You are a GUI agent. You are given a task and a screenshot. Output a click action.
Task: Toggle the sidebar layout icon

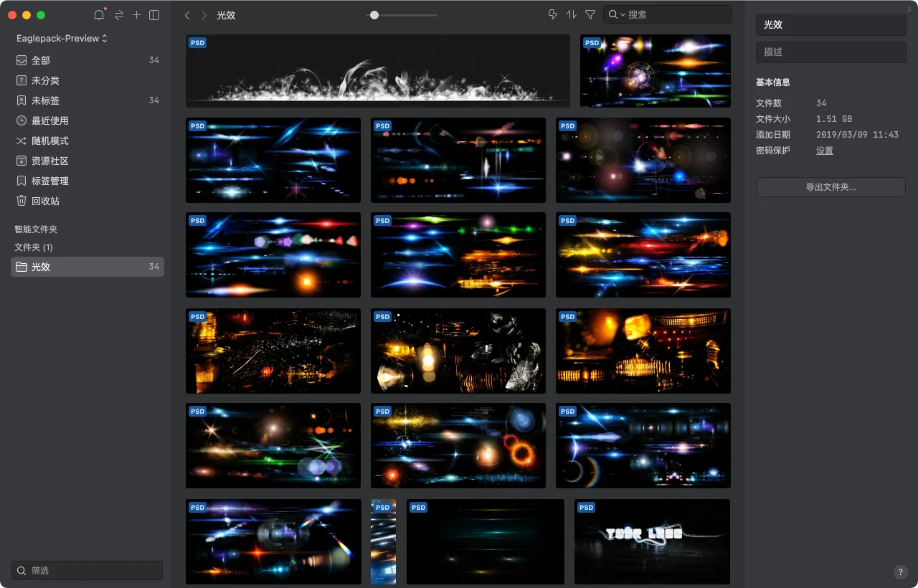(154, 15)
